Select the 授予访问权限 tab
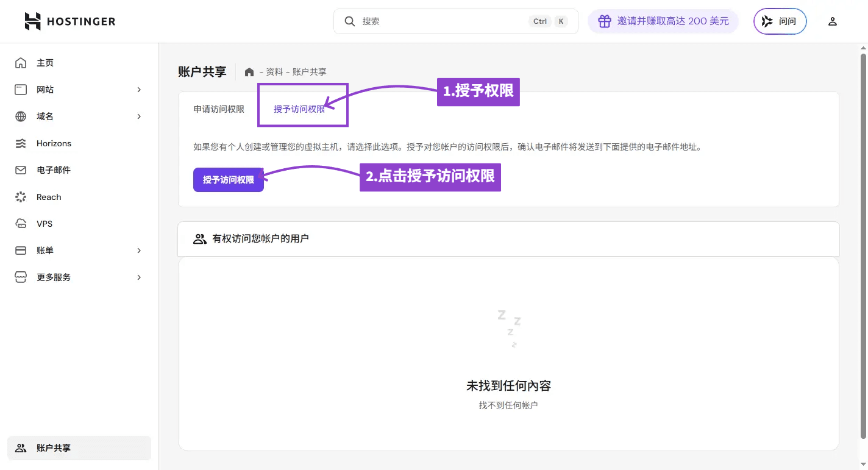The image size is (868, 470). click(299, 109)
